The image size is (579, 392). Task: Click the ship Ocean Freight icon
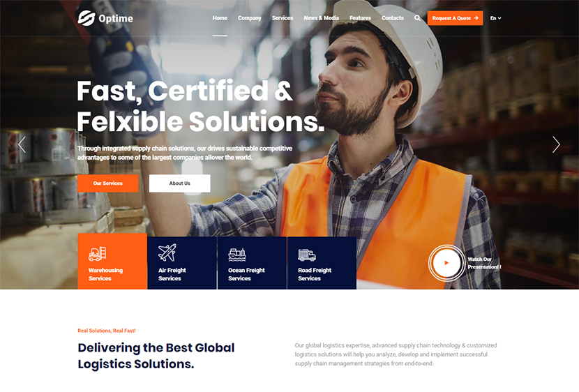pyautogui.click(x=237, y=255)
